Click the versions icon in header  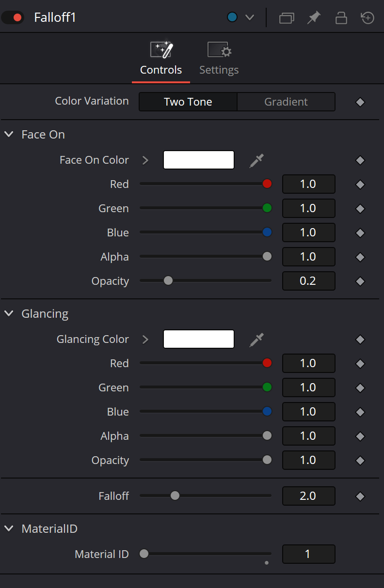(287, 18)
